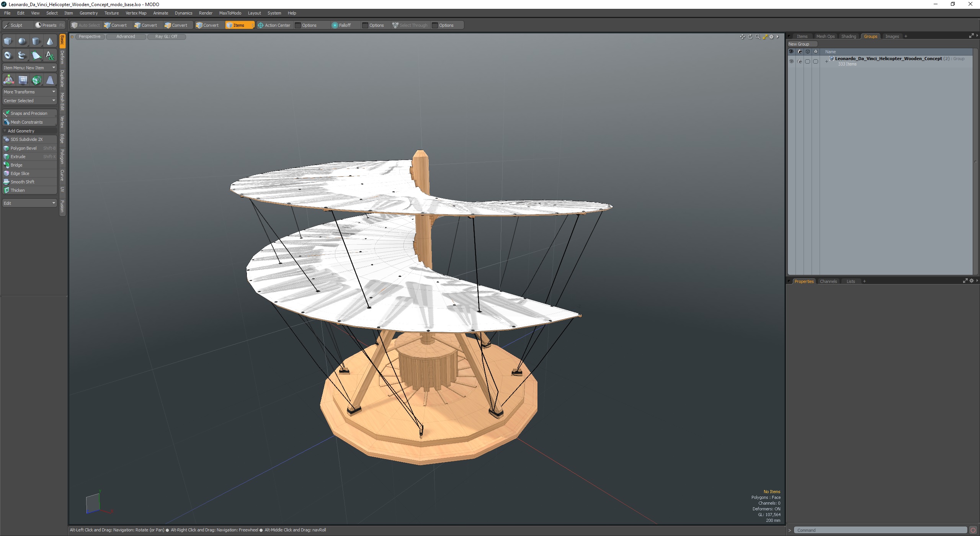Open the Properties panel gear settings
Image resolution: width=980 pixels, height=536 pixels.
pyautogui.click(x=971, y=281)
